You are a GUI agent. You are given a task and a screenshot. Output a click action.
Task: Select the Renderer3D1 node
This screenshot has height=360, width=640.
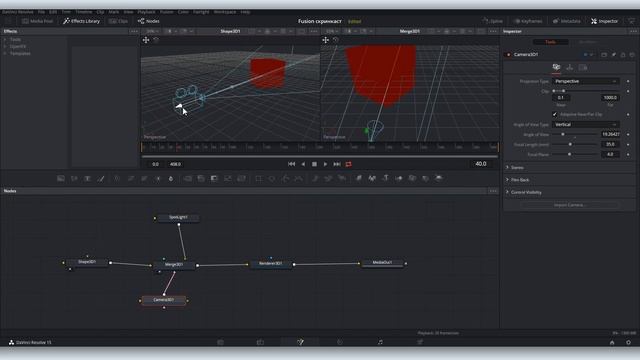pos(271,264)
